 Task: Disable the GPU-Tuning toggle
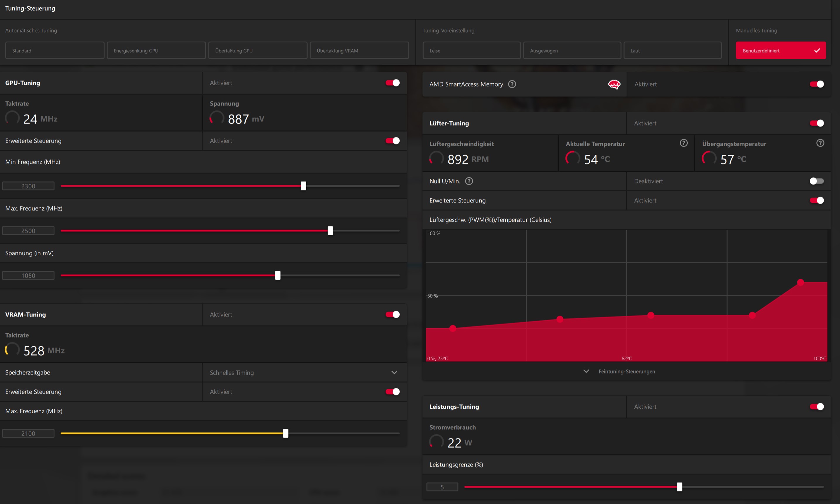coord(392,83)
